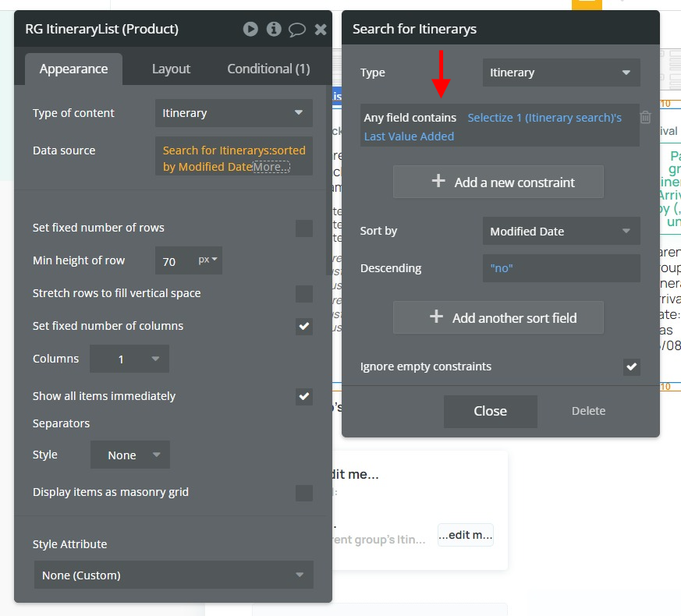Change the px unit dropdown for row height
The width and height of the screenshot is (681, 616).
208,260
